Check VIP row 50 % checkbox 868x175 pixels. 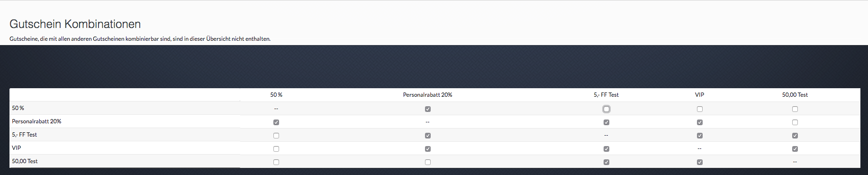(276, 149)
